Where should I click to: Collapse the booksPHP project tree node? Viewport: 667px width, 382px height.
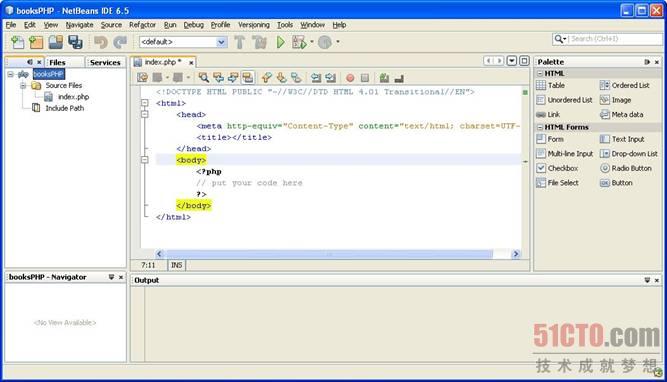[10, 74]
